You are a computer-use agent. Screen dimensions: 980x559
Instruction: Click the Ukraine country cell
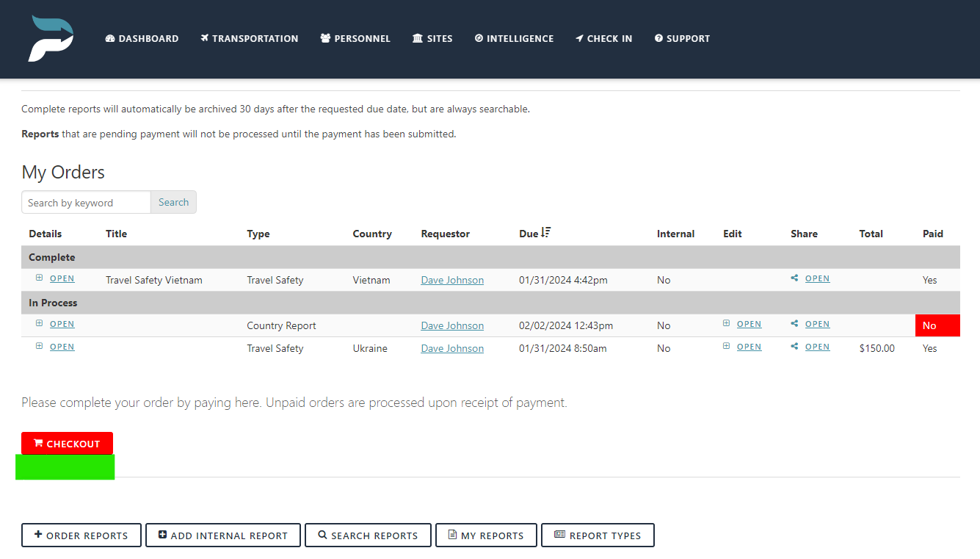370,348
